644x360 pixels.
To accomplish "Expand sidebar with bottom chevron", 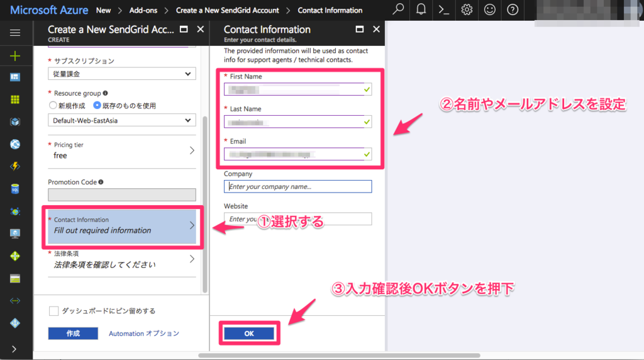I will pyautogui.click(x=14, y=349).
